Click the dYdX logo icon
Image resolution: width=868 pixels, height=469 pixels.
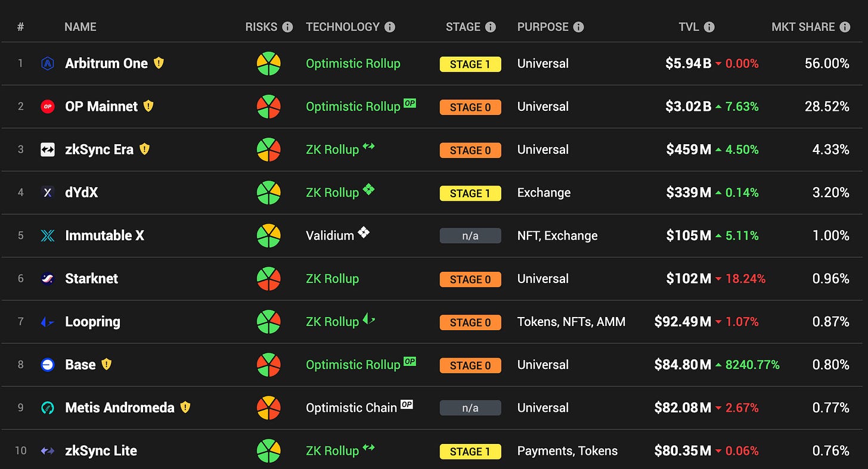pyautogui.click(x=48, y=192)
